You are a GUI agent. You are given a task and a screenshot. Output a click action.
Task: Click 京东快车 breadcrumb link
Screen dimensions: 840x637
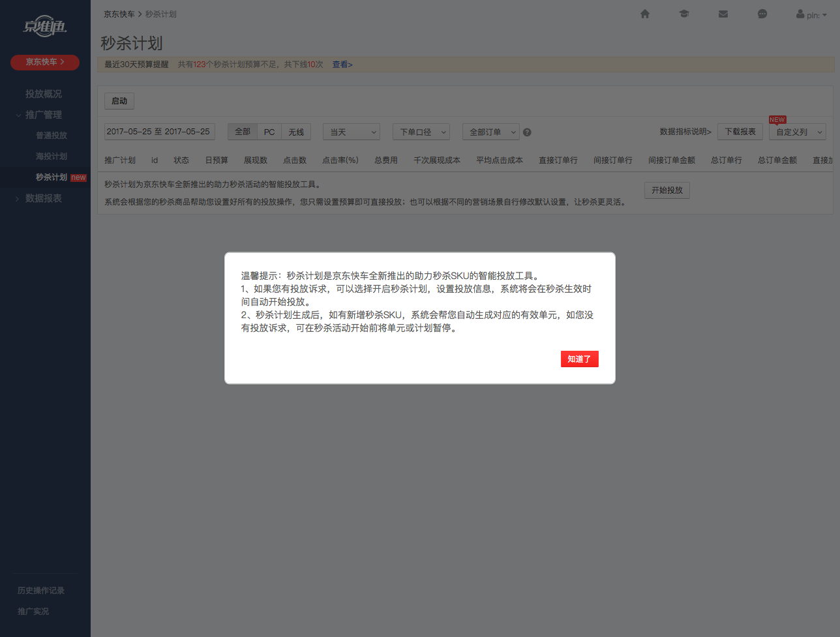(x=119, y=14)
